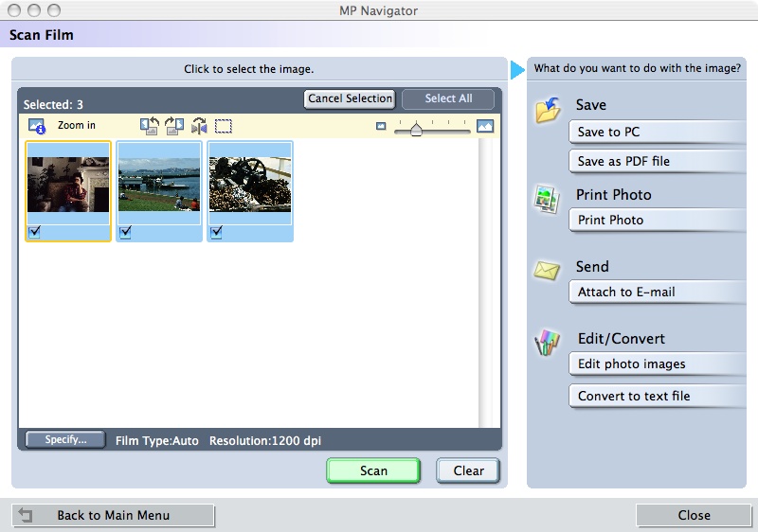The image size is (758, 532).
Task: Uncheck the first thumbnail's checkbox
Action: 34,232
